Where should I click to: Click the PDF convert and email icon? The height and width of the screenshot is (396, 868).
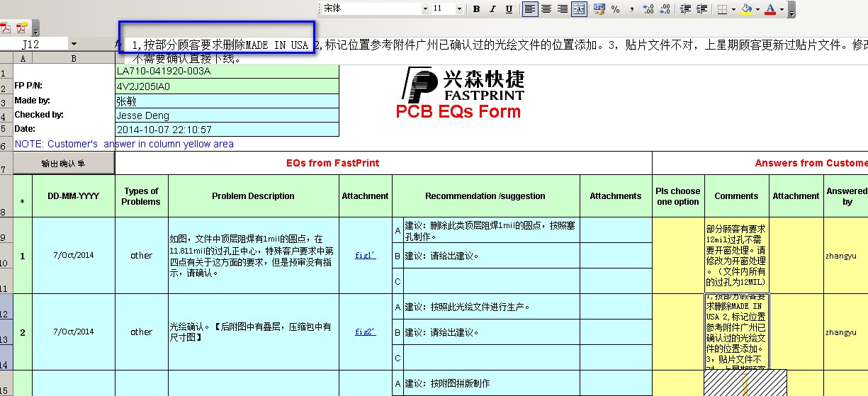21,29
